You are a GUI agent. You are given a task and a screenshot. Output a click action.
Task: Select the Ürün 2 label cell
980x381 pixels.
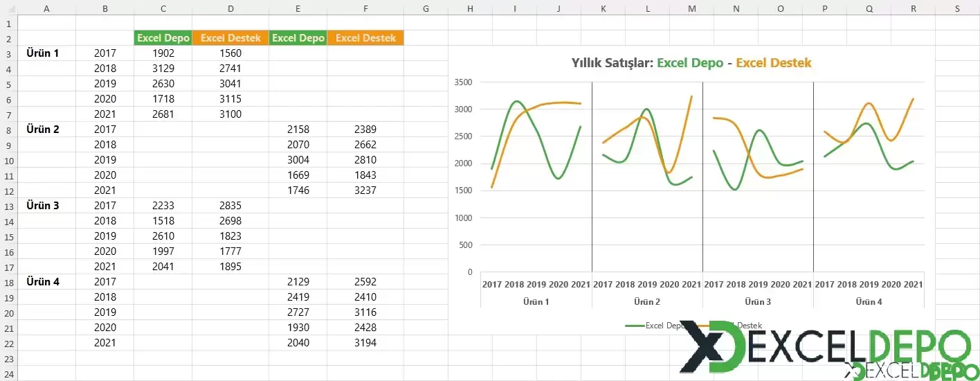[x=46, y=130]
